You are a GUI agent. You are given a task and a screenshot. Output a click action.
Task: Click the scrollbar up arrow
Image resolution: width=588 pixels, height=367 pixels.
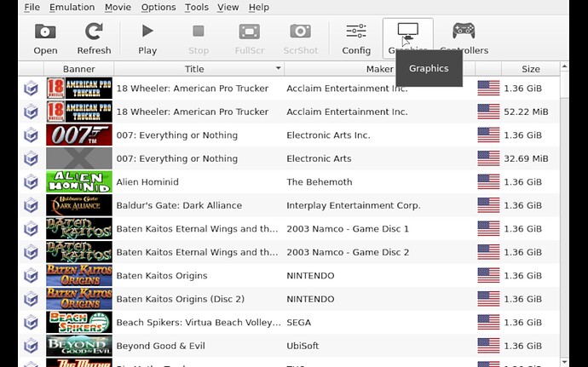(564, 67)
